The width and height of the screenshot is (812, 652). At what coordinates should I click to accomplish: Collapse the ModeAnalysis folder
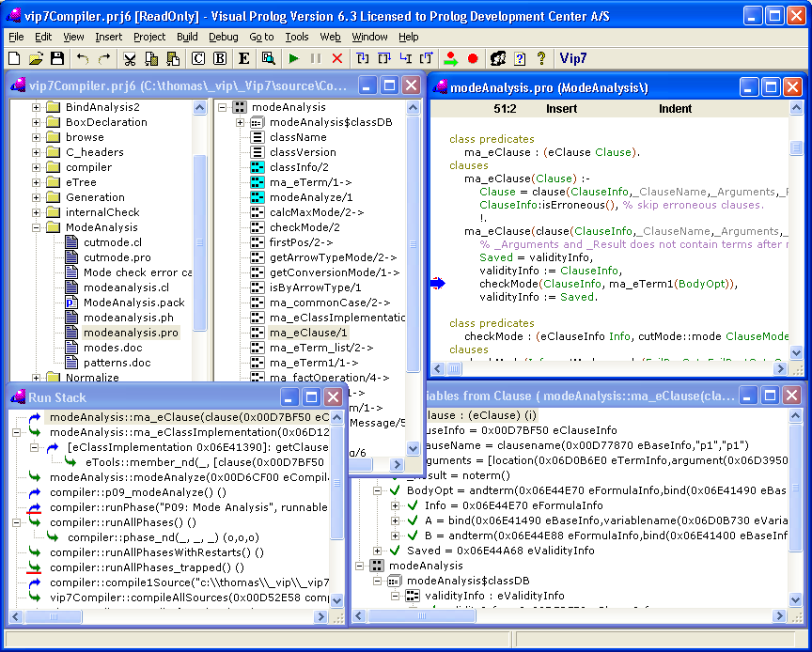pos(36,228)
